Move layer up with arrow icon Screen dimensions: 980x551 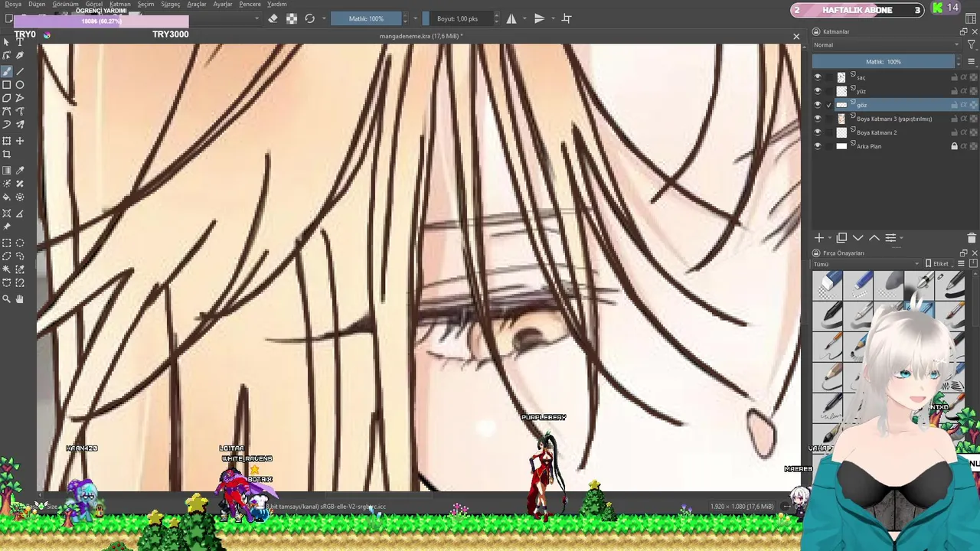[x=874, y=238]
